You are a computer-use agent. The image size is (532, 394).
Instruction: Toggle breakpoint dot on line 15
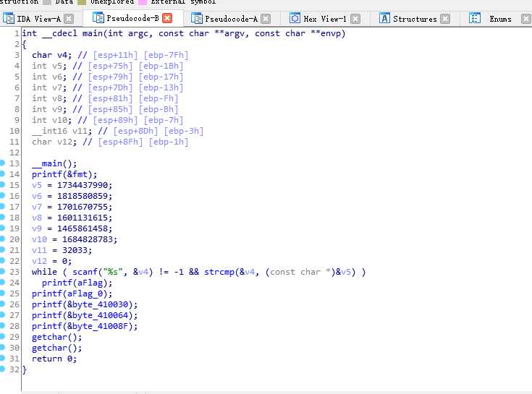(x=2, y=184)
